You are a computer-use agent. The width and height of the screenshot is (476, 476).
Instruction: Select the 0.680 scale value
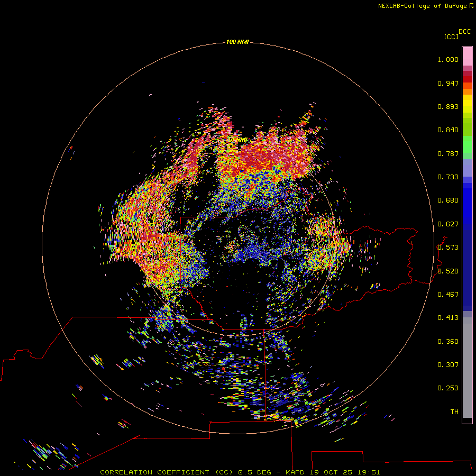(448, 200)
